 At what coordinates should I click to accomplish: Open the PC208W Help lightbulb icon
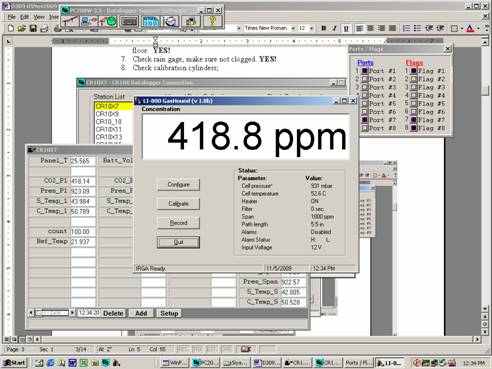tap(213, 21)
